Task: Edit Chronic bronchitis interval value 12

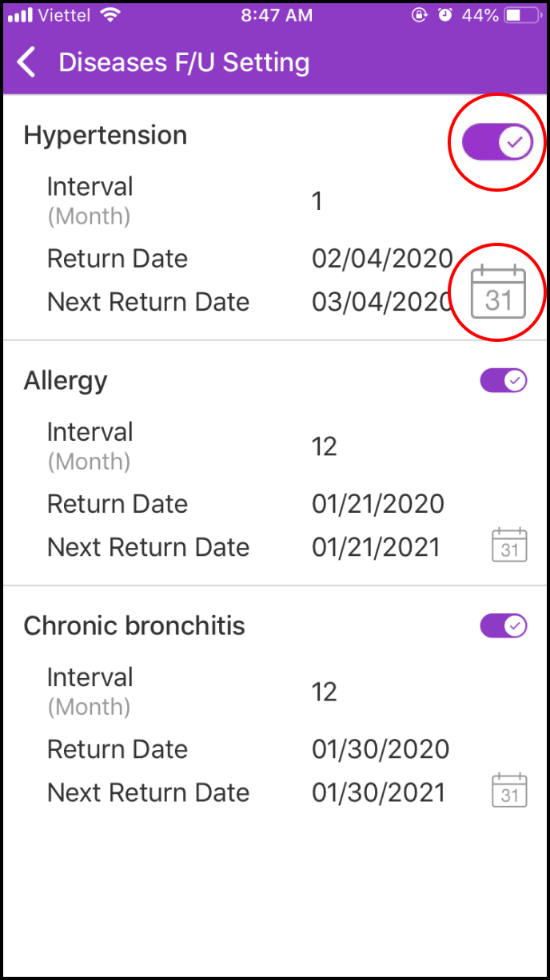Action: pos(325,692)
